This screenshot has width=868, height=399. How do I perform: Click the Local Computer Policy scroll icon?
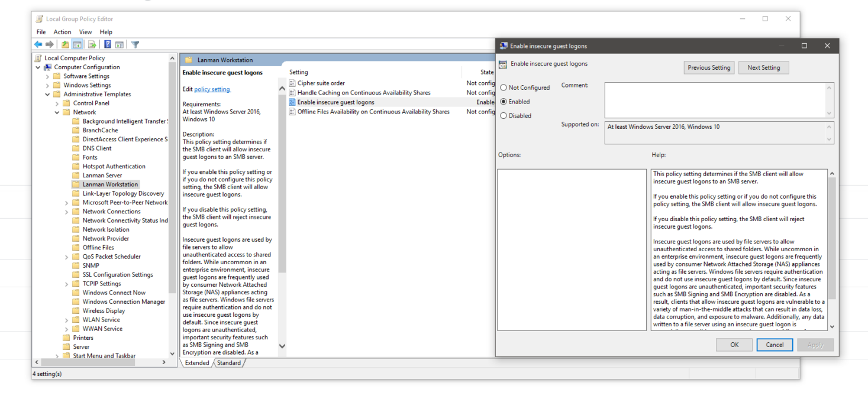pos(38,58)
